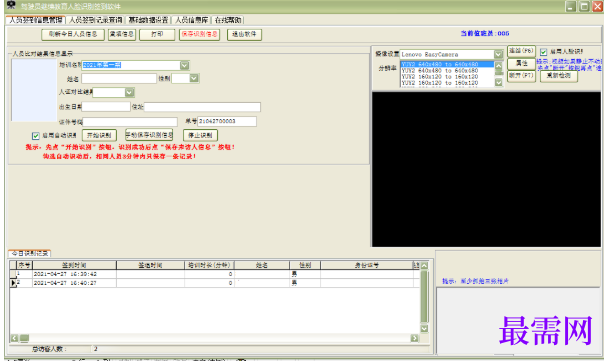Screen dimensions: 611x362
Task: Click the 重新检测 re-detect button
Action: click(x=559, y=76)
